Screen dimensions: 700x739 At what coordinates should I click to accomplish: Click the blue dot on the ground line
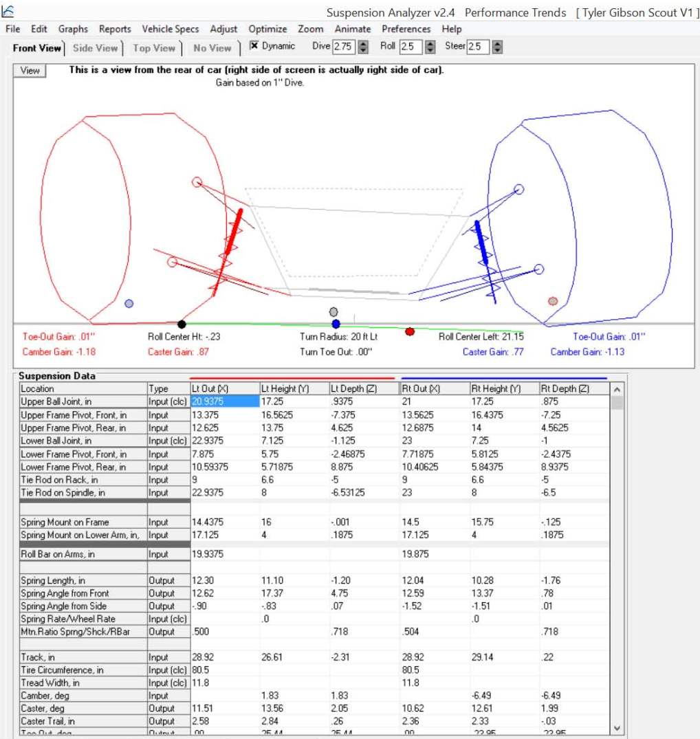336,324
